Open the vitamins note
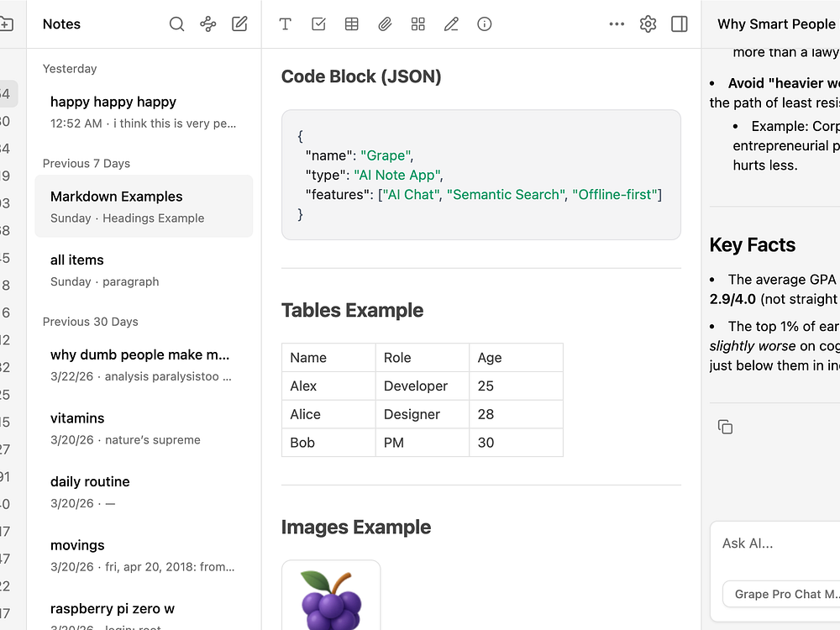The width and height of the screenshot is (840, 630). 144,428
